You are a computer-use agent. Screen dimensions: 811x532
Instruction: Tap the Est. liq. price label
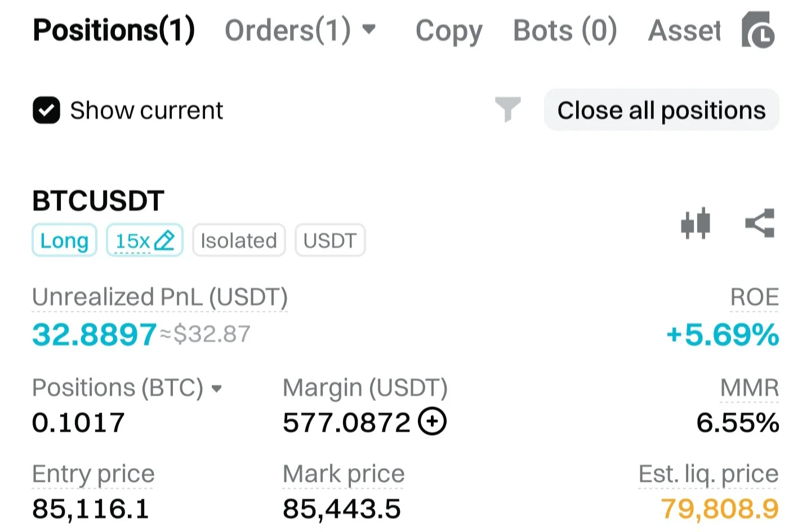click(x=708, y=474)
